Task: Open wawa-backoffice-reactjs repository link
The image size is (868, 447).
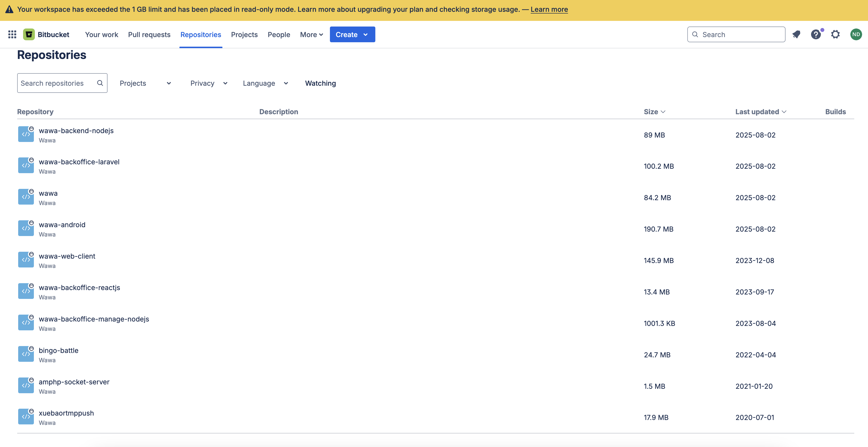Action: click(80, 288)
